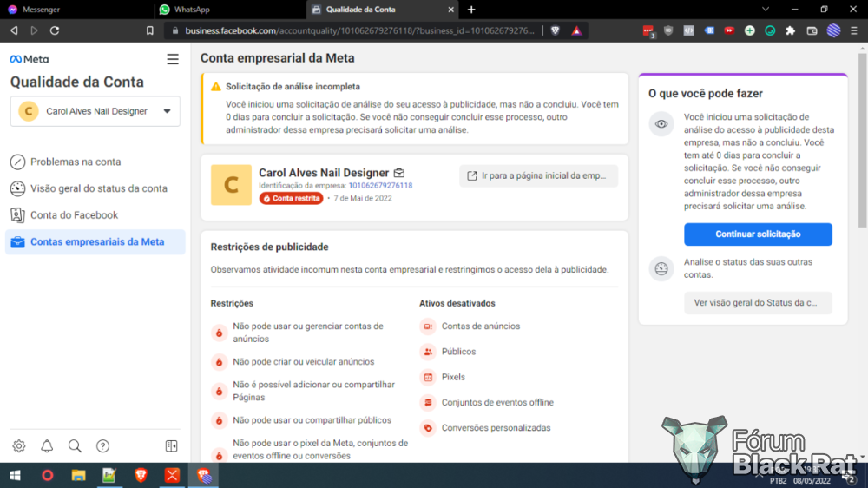Image resolution: width=868 pixels, height=488 pixels.
Task: Click Conversões personalizadas item
Action: pos(496,428)
